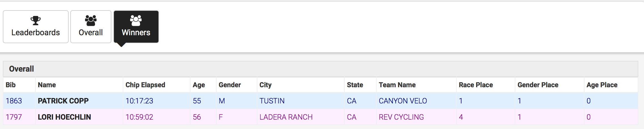The image size is (644, 129).
Task: Select the Winners tab
Action: click(136, 27)
